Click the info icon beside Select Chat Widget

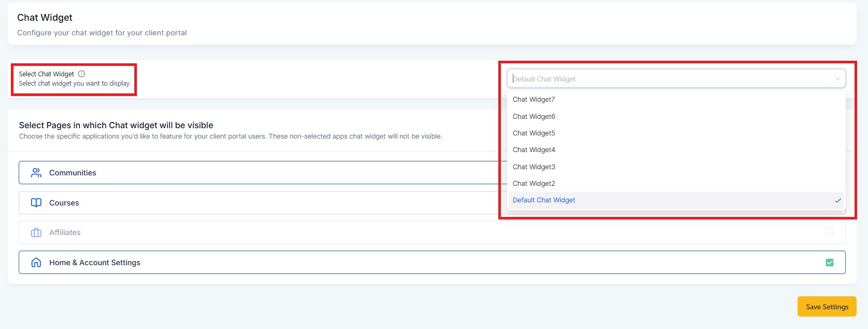point(81,74)
